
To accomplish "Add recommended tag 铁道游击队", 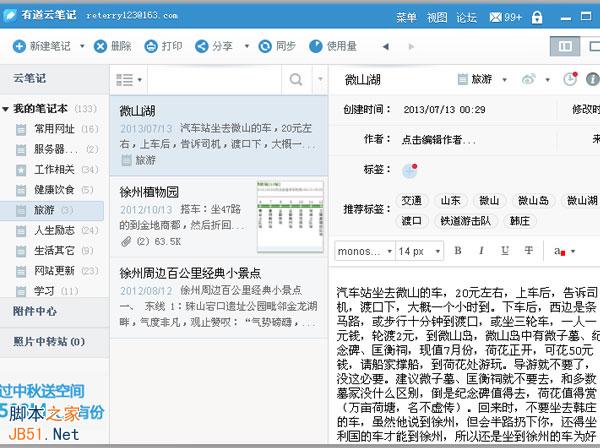I will pos(466,221).
